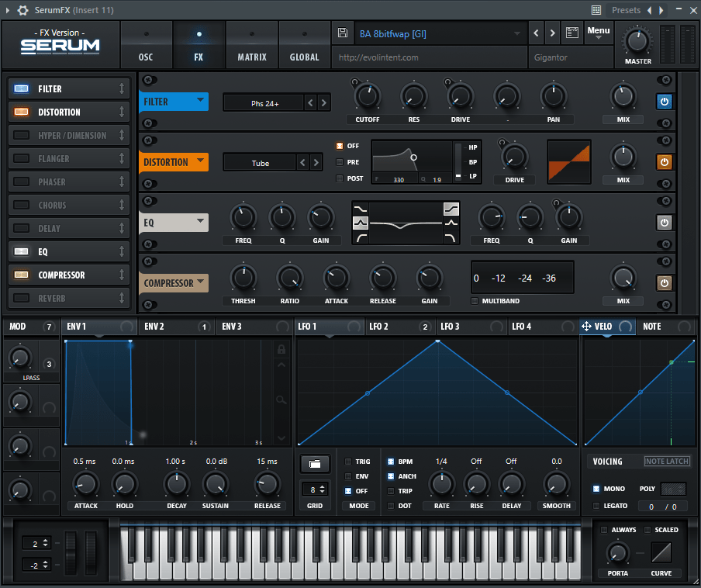Enable the MULTIBAND compressor checkbox
The height and width of the screenshot is (588, 701).
(475, 301)
